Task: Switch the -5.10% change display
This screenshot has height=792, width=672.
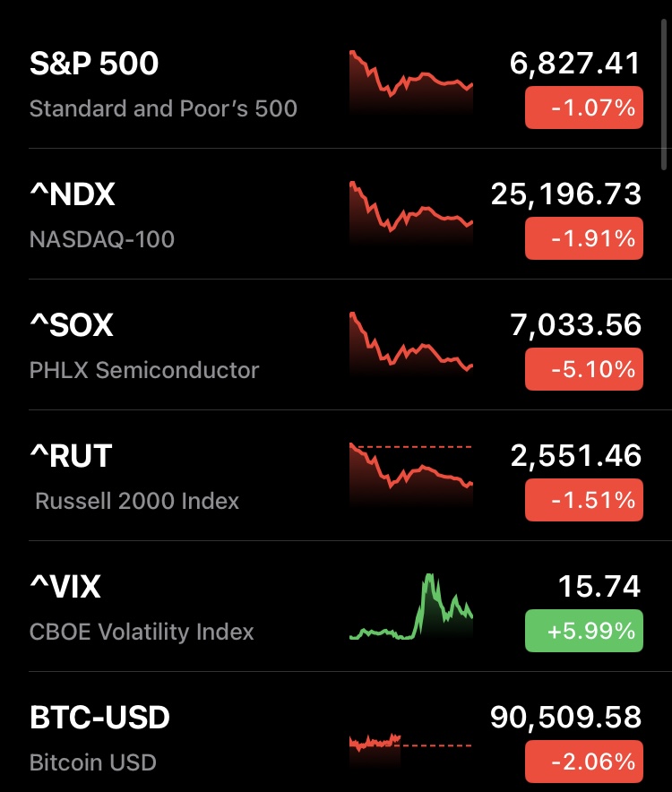Action: click(x=583, y=370)
